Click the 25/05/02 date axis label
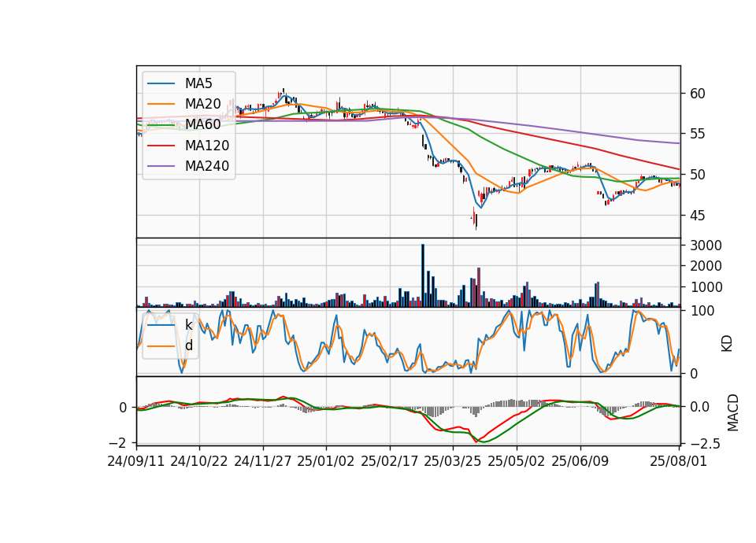 coord(517,461)
